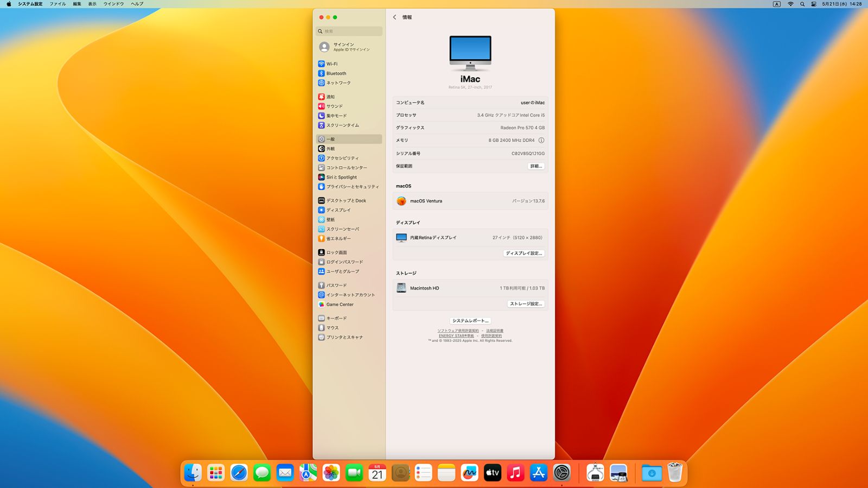Image resolution: width=868 pixels, height=488 pixels.
Task: Open 表示 menu
Action: point(92,4)
